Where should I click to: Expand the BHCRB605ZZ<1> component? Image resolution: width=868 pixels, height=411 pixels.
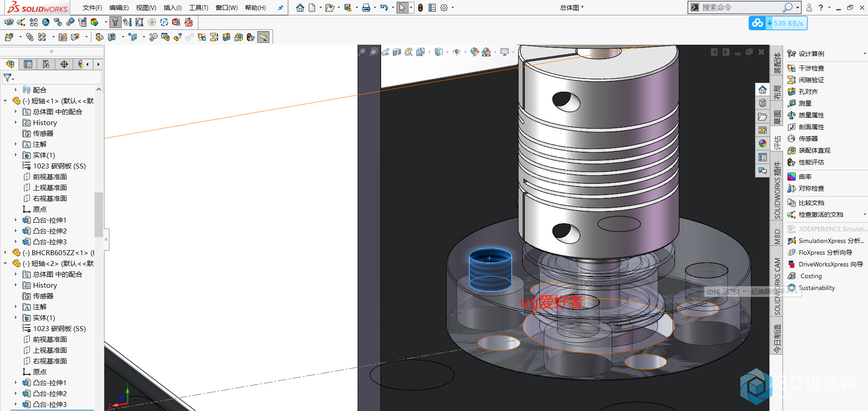coord(5,252)
